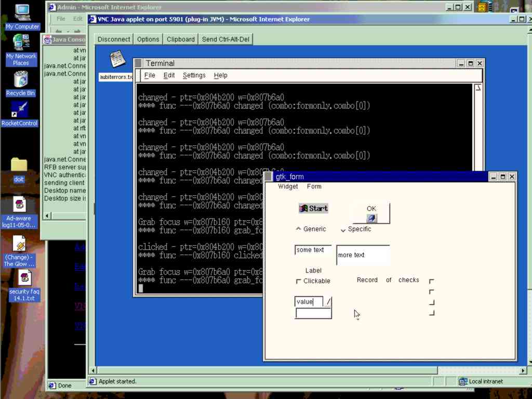Open security faq 14.1.txt icon
Image resolution: width=532 pixels, height=399 pixels.
[x=24, y=278]
